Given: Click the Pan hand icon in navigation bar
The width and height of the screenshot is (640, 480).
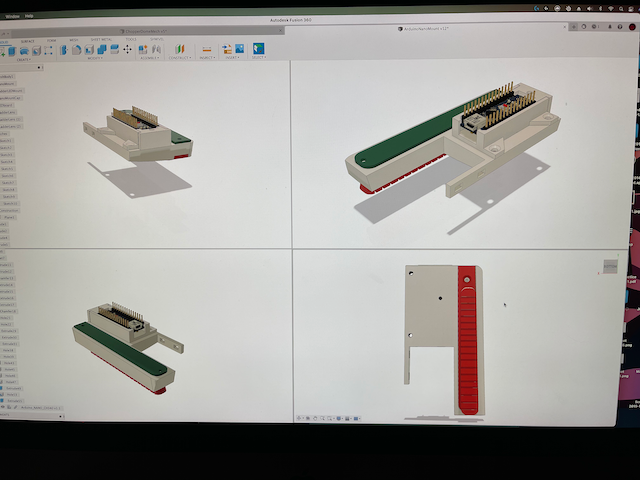Looking at the screenshot, I should (315, 418).
